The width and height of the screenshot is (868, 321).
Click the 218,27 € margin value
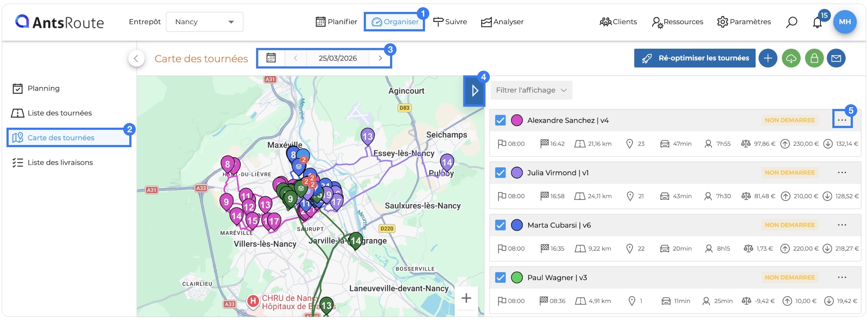click(x=847, y=248)
